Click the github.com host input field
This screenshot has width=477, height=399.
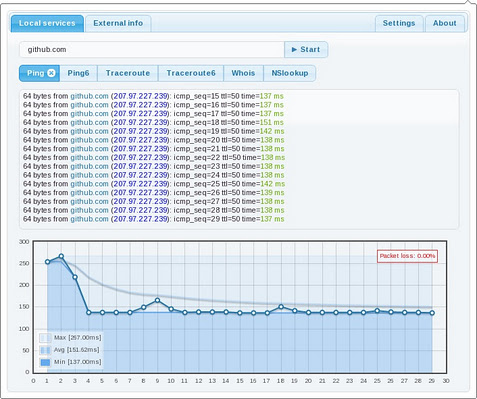coord(152,50)
